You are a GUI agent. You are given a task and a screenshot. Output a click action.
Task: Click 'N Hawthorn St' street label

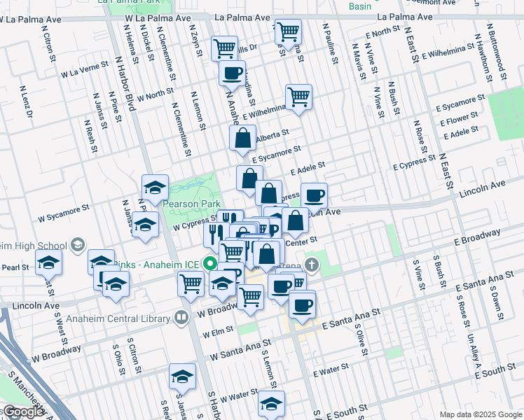[x=483, y=57]
